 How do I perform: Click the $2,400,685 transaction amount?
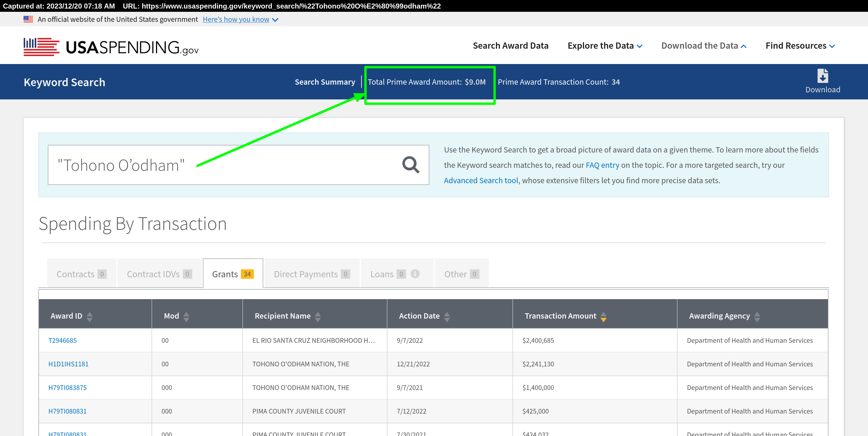pyautogui.click(x=538, y=340)
